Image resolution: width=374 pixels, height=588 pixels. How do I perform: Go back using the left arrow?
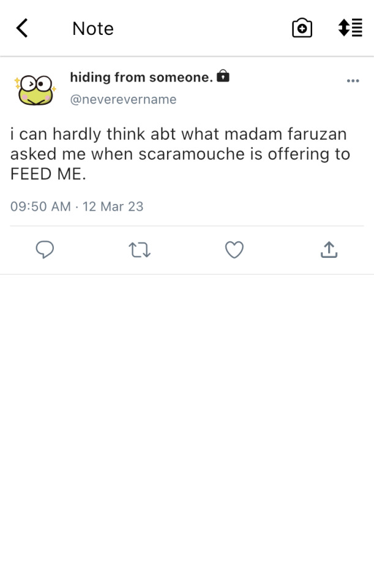22,28
